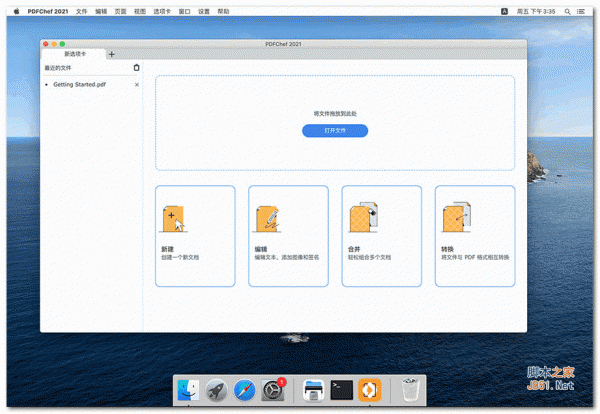This screenshot has width=600, height=414.
Task: Open the 文件 menu
Action: pos(82,11)
